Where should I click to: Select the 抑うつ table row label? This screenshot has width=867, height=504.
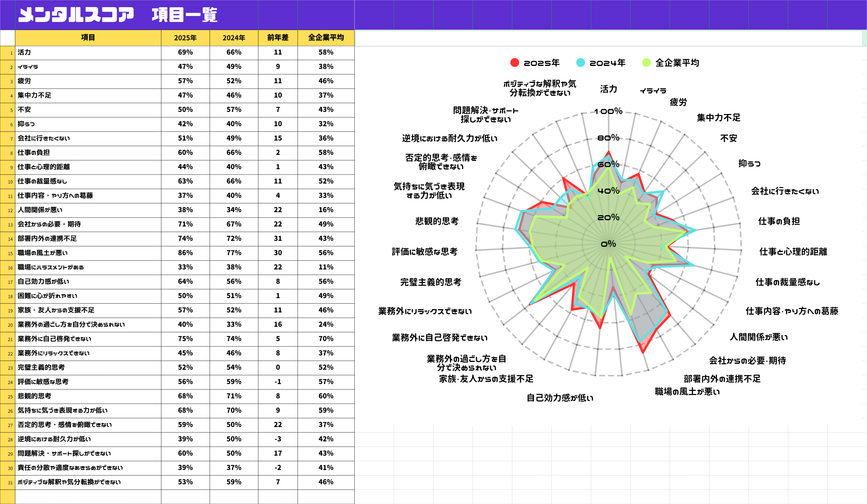[88, 124]
